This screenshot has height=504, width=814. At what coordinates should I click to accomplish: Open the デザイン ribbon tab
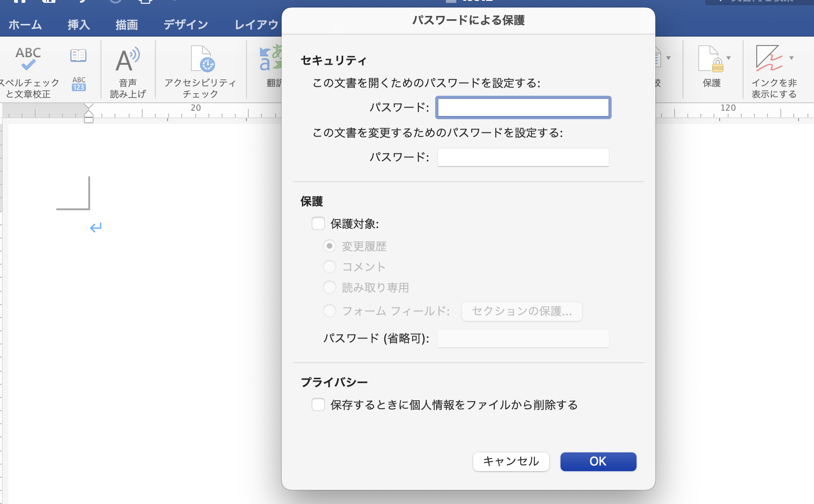click(185, 24)
